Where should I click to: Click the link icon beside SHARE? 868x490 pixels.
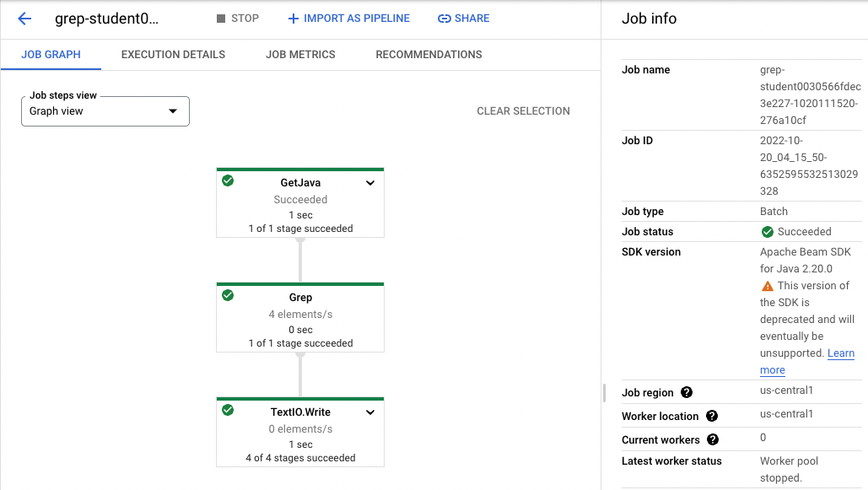pyautogui.click(x=444, y=19)
